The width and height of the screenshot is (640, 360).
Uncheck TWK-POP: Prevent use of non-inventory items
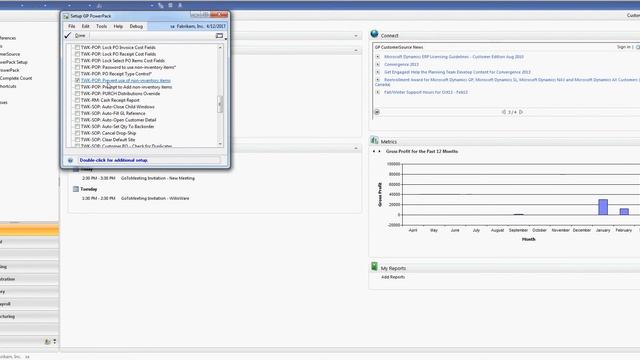[x=77, y=80]
